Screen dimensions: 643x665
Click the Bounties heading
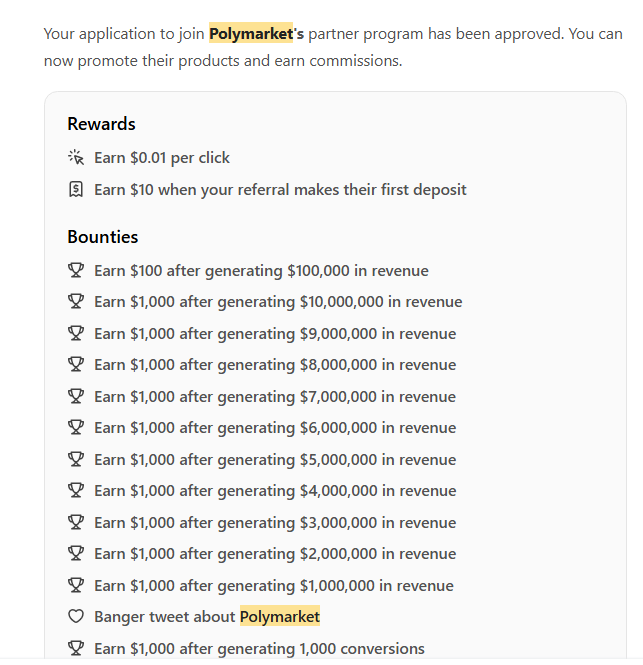click(x=103, y=237)
